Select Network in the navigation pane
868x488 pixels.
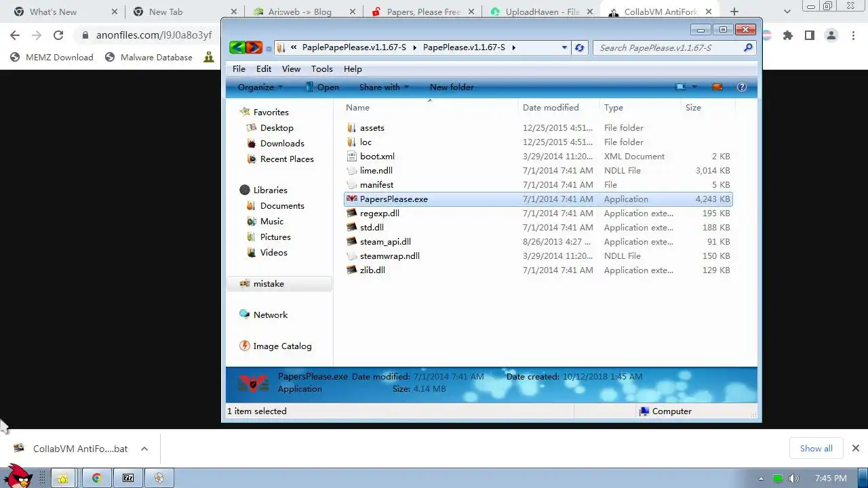(x=271, y=314)
